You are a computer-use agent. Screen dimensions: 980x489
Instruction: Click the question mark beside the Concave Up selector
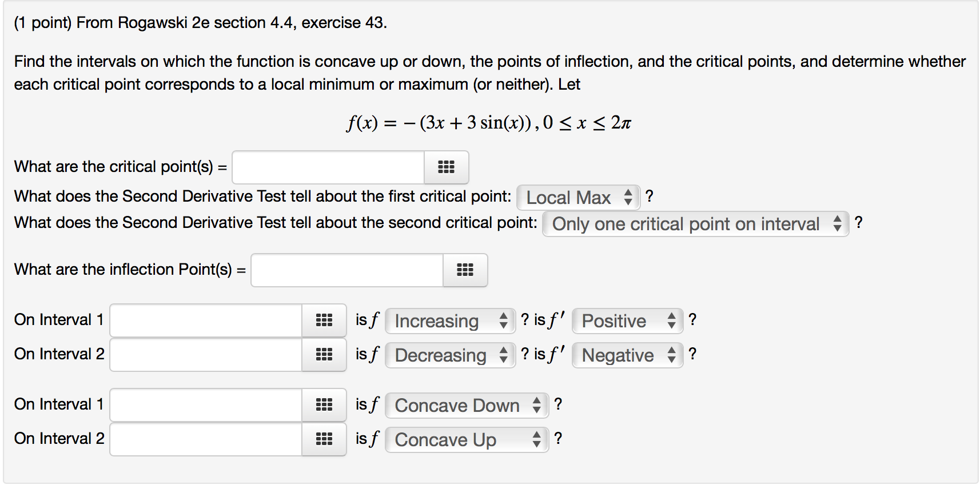click(x=559, y=439)
